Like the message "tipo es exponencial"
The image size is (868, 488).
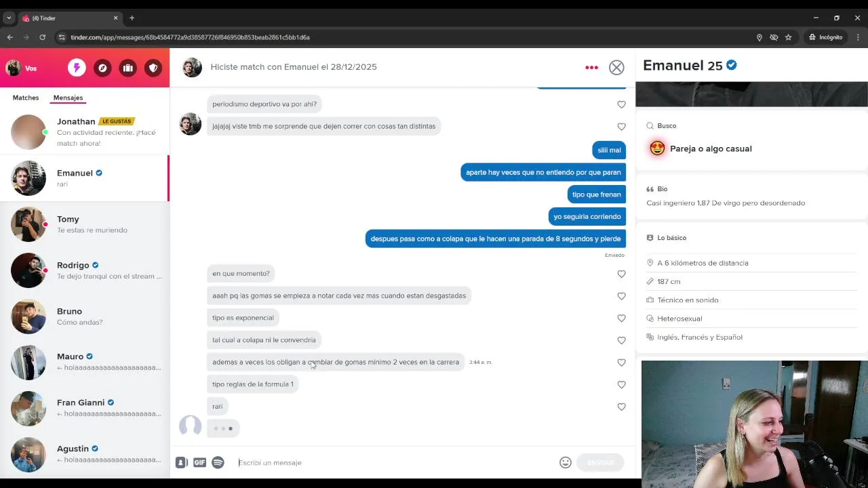pos(621,318)
